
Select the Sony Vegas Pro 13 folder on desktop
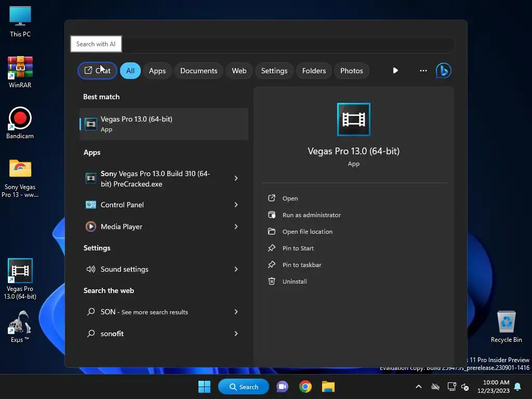click(20, 178)
